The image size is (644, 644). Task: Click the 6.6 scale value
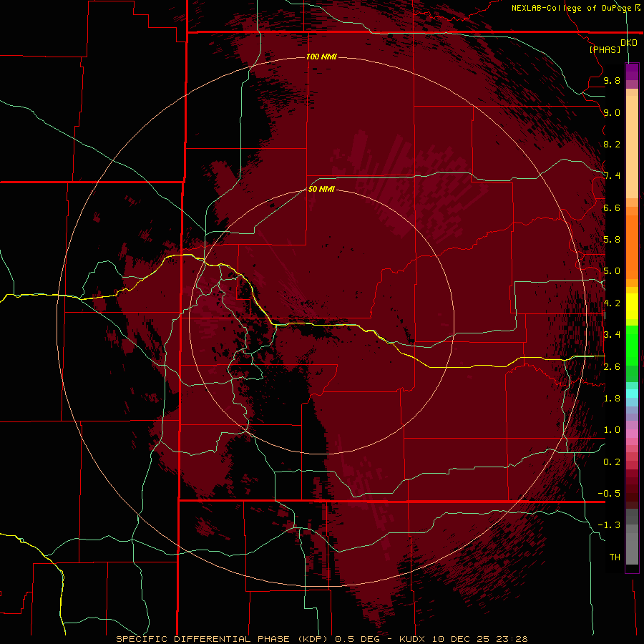[612, 208]
